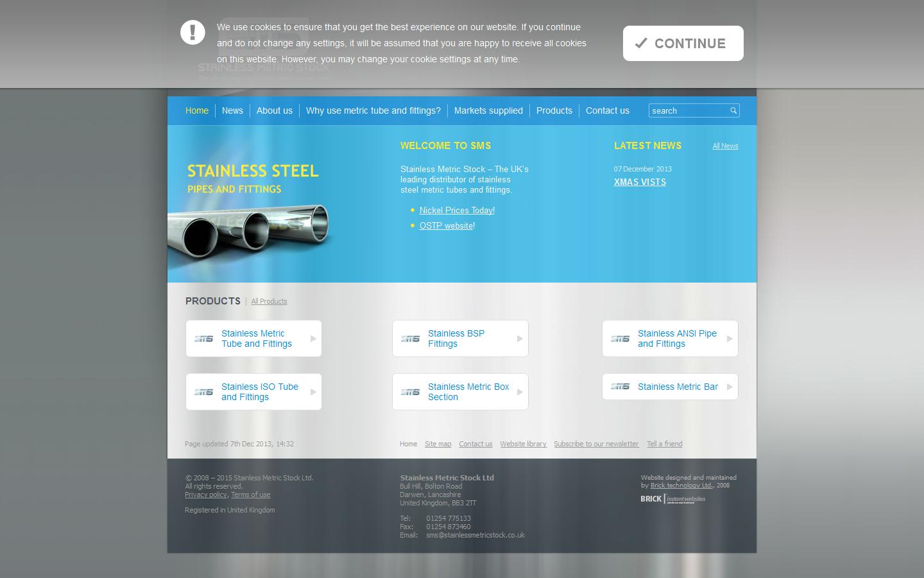View the All Products listing
The image size is (924, 578).
coord(269,301)
